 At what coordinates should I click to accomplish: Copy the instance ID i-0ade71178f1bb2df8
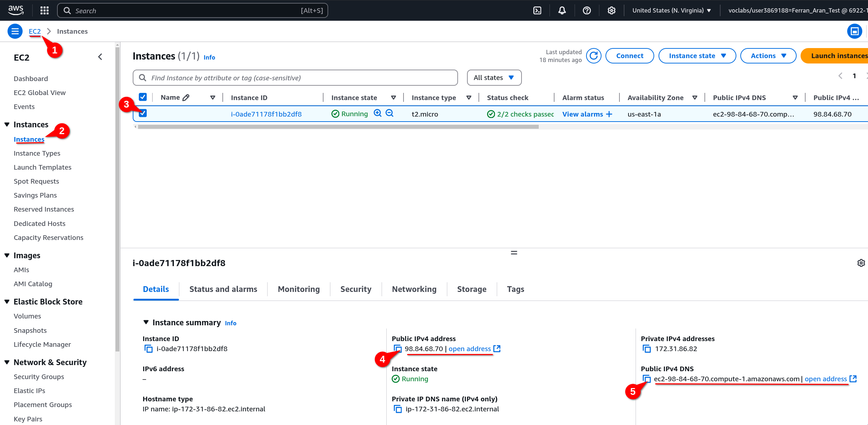pos(148,348)
